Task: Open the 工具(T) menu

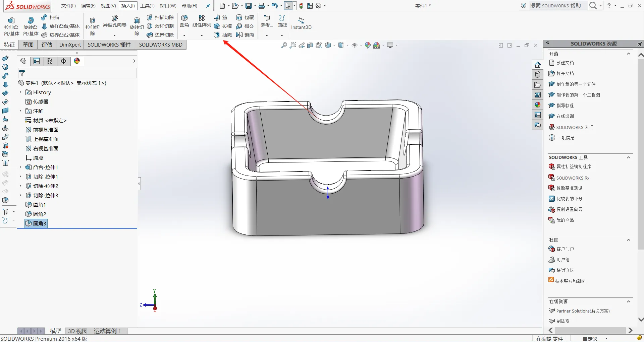Action: pos(147,6)
